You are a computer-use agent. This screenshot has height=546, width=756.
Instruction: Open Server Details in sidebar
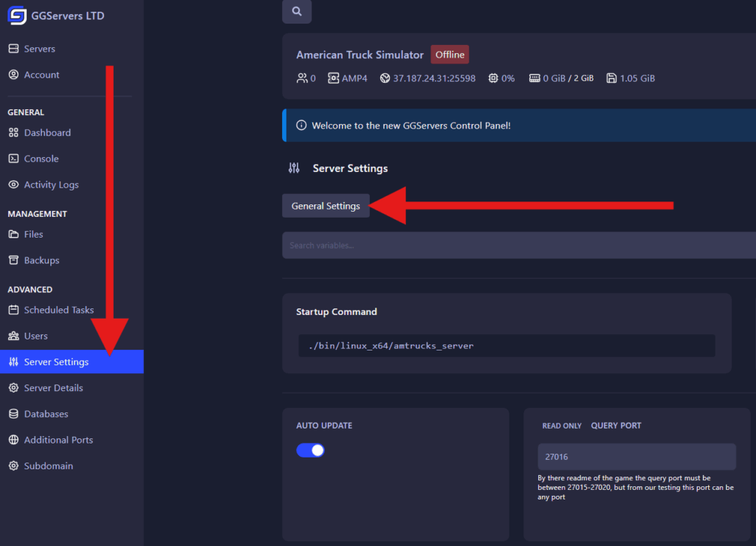[53, 388]
